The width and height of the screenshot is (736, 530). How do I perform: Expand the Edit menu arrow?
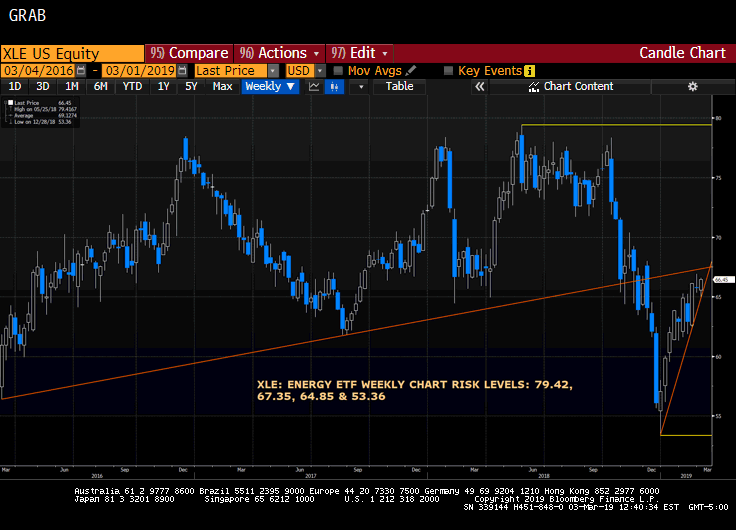385,54
